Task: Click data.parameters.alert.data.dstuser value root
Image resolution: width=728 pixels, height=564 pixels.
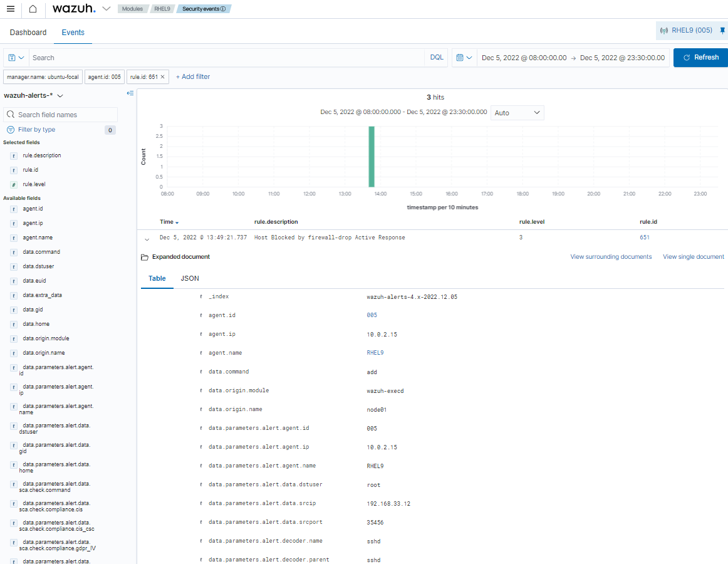Action: click(374, 485)
